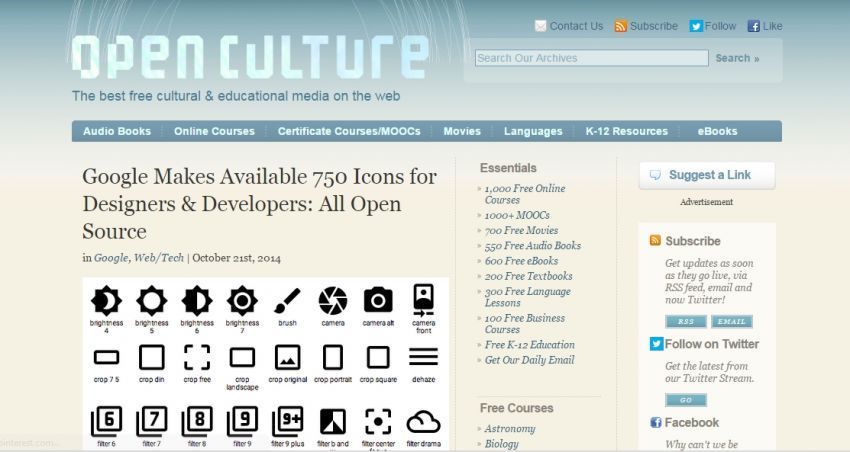The width and height of the screenshot is (850, 452).
Task: Click the dehaze icon
Action: click(x=423, y=357)
